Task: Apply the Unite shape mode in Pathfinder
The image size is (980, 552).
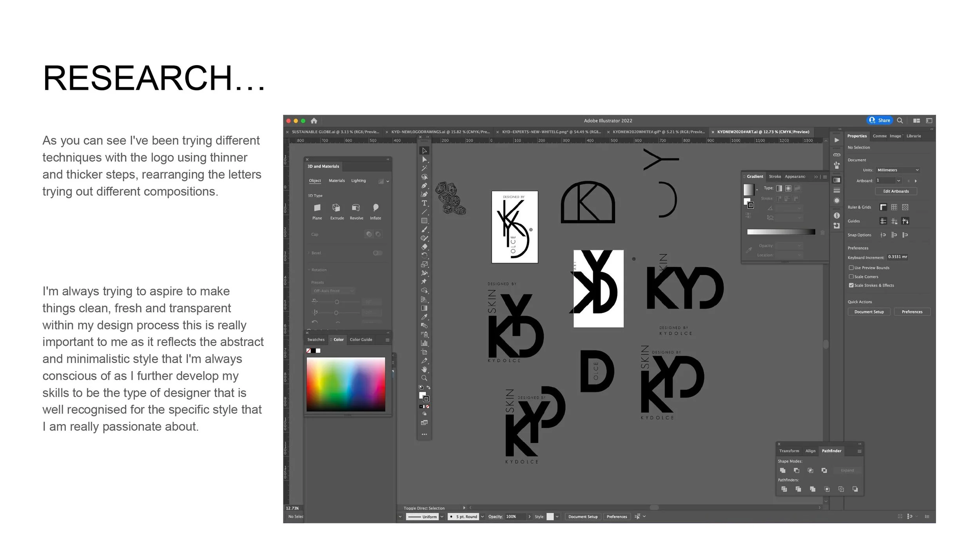Action: 782,470
